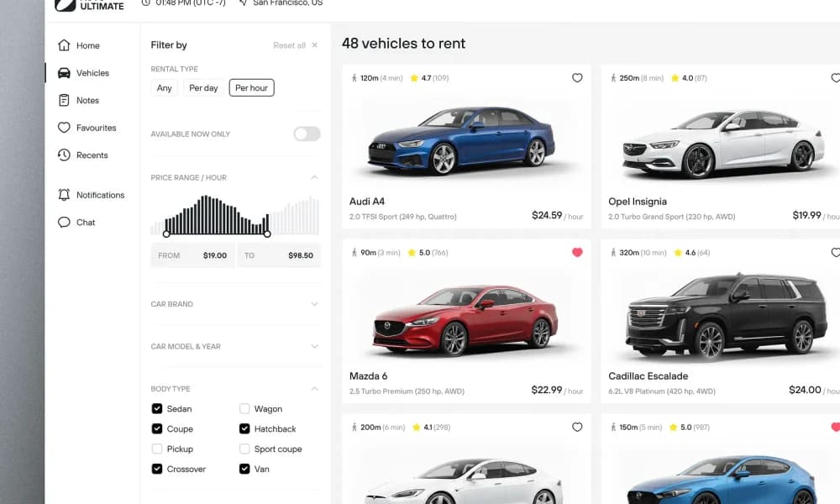The height and width of the screenshot is (504, 840).
Task: Open the Home page from sidebar
Action: 79,45
